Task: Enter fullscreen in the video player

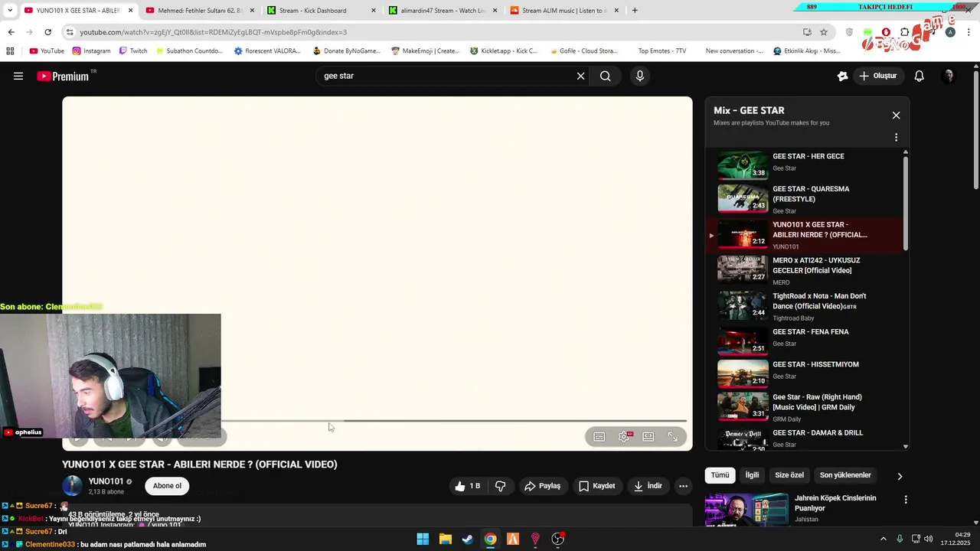Action: [672, 437]
